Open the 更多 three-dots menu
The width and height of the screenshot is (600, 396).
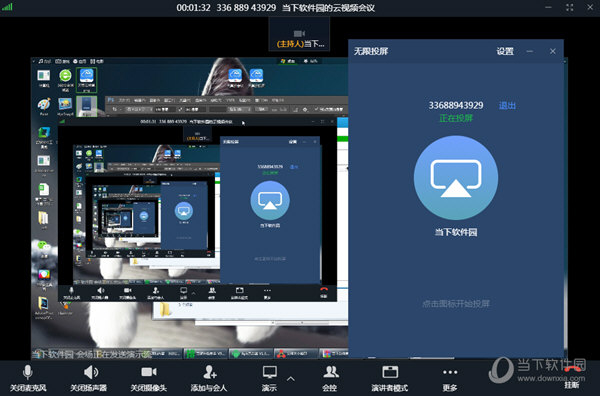[x=450, y=378]
